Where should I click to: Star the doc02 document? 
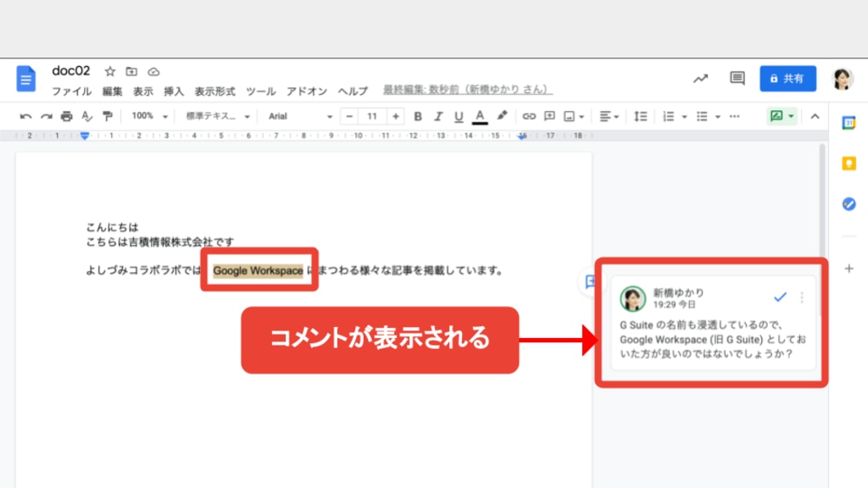point(110,71)
